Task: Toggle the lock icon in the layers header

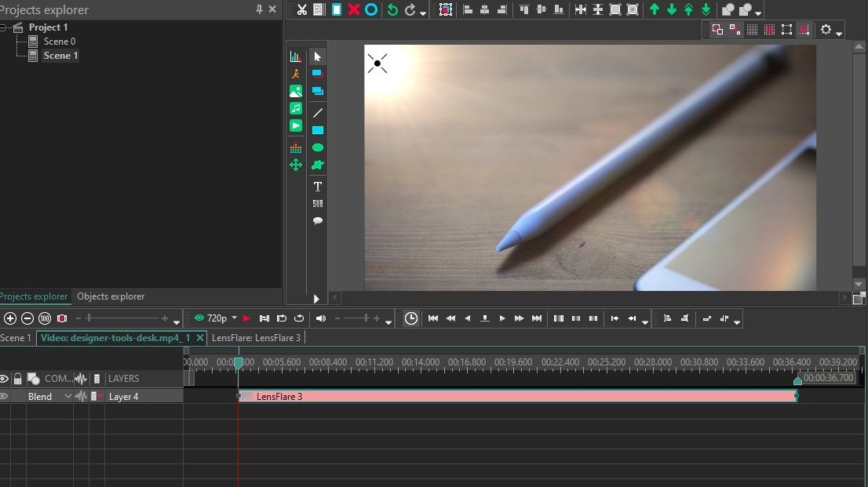Action: point(17,378)
